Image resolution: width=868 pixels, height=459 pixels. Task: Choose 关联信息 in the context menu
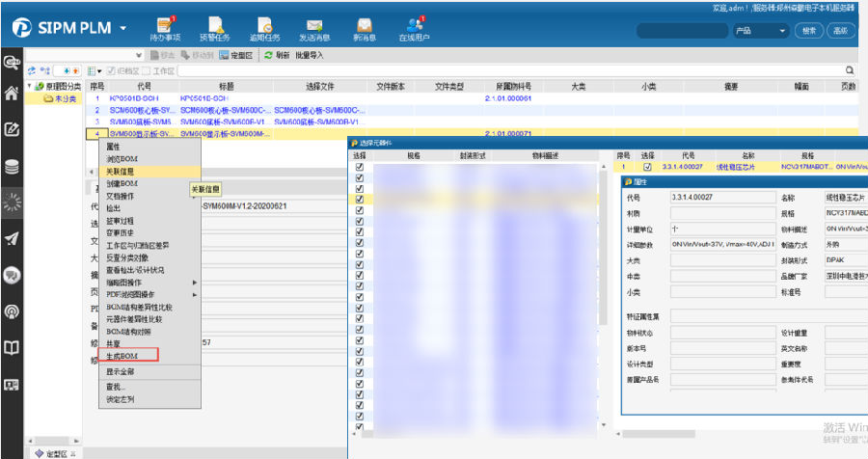coord(122,171)
